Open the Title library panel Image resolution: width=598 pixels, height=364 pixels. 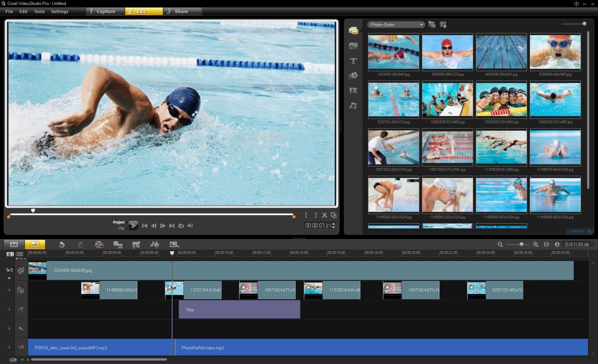coord(353,61)
